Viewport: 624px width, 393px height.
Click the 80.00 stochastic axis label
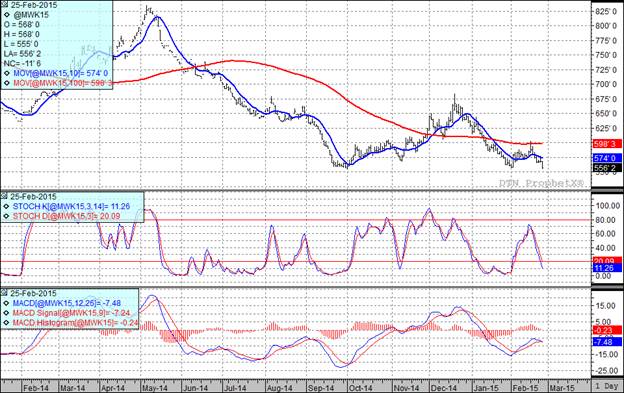(x=605, y=220)
